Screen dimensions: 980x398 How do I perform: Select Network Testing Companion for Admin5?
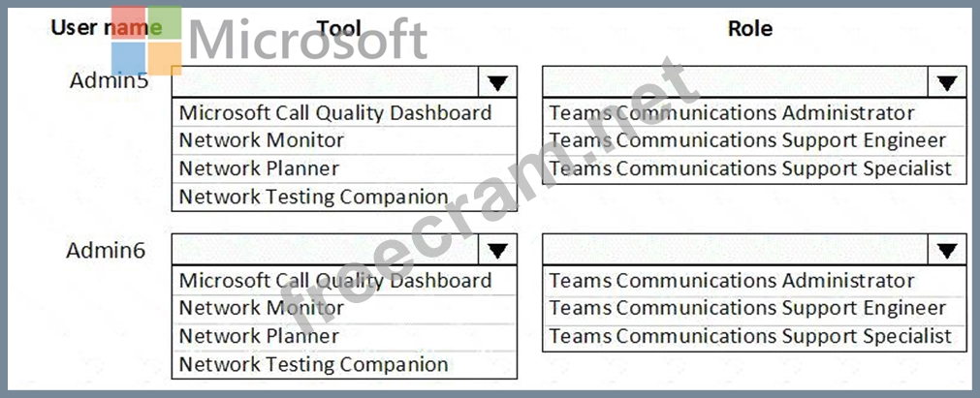click(313, 197)
